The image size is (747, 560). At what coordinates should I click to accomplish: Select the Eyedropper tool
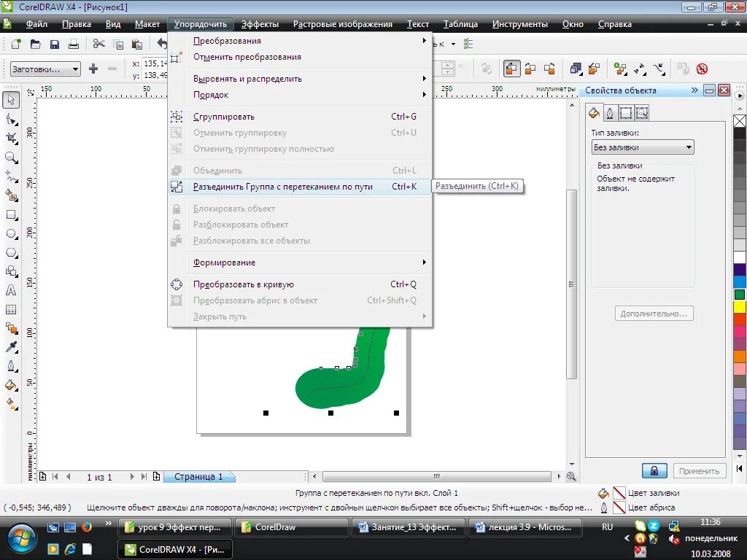tap(11, 347)
